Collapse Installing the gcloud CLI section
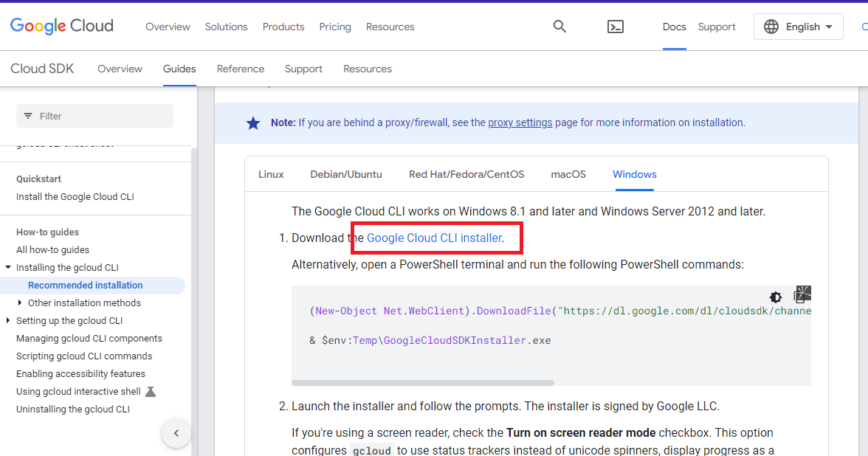868x456 pixels. click(7, 267)
